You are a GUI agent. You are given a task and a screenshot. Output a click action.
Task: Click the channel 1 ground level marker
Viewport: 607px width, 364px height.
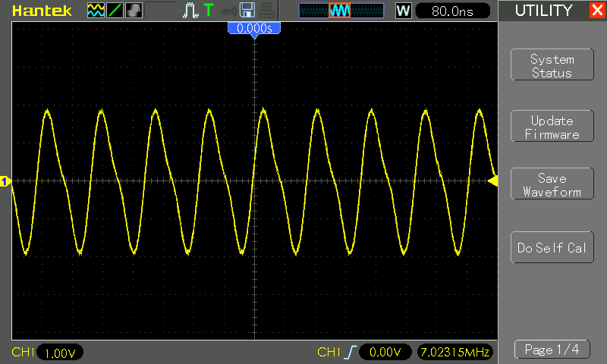click(x=5, y=181)
